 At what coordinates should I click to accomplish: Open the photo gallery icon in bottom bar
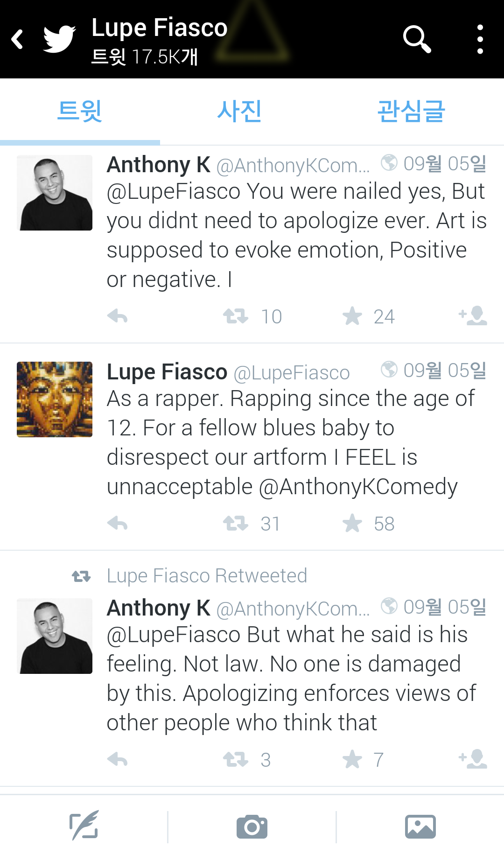click(420, 826)
